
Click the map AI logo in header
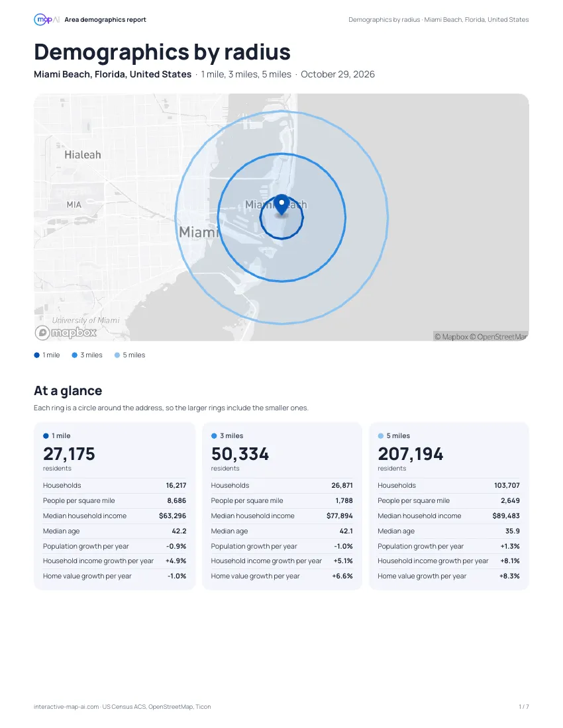pos(46,19)
